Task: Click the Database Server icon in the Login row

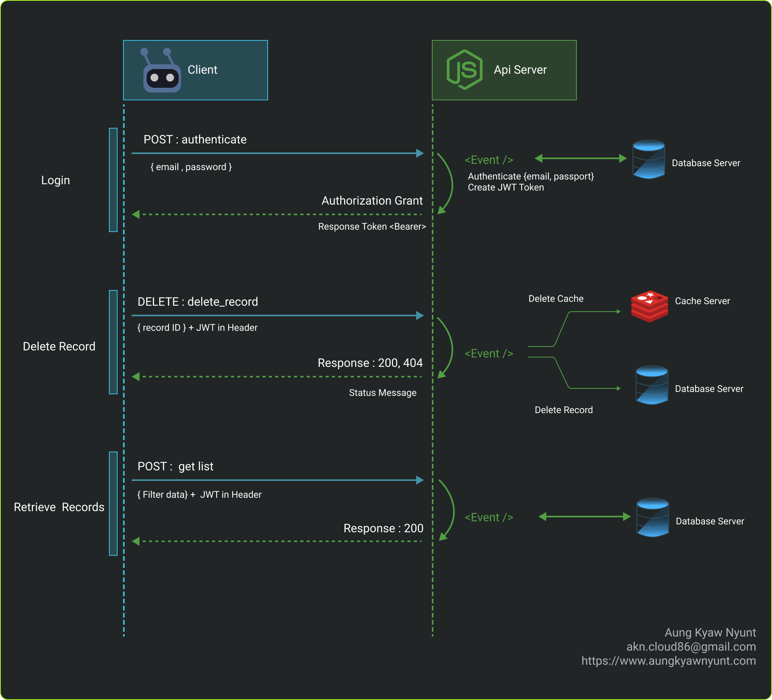Action: point(649,159)
